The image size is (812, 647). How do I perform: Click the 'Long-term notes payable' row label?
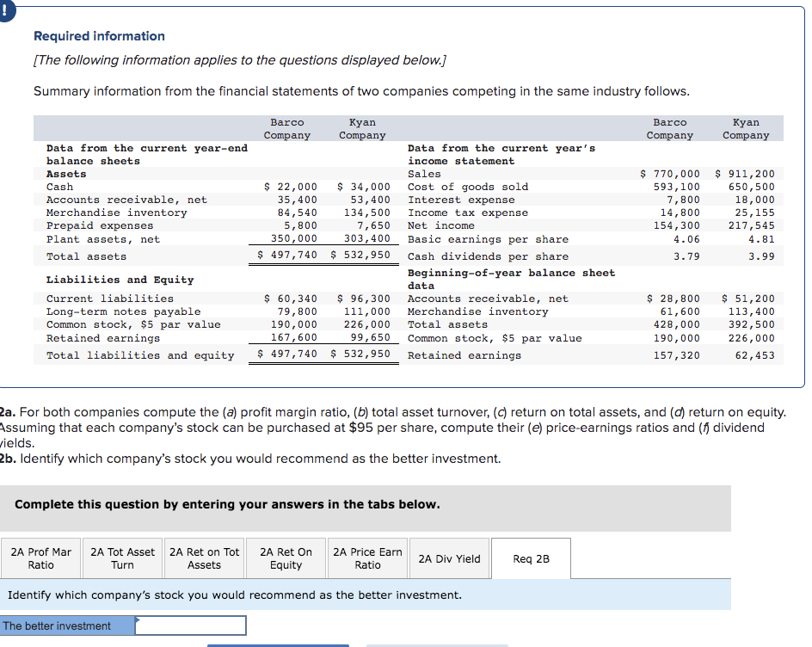click(x=123, y=311)
